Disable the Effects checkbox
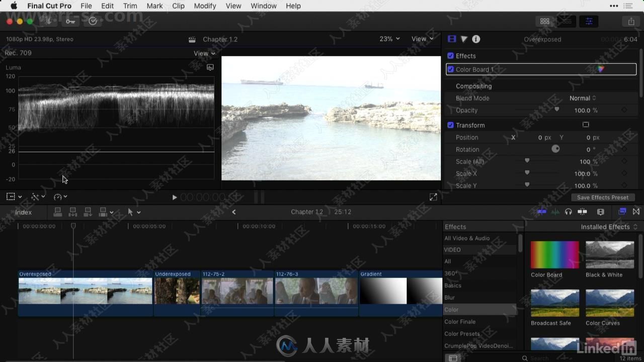644x362 pixels. pyautogui.click(x=451, y=56)
